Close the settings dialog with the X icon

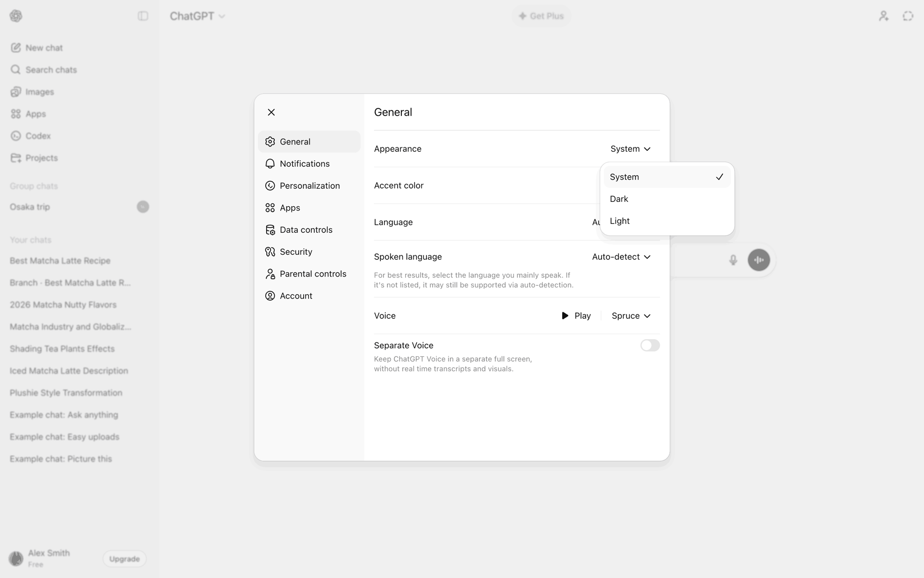click(x=271, y=112)
